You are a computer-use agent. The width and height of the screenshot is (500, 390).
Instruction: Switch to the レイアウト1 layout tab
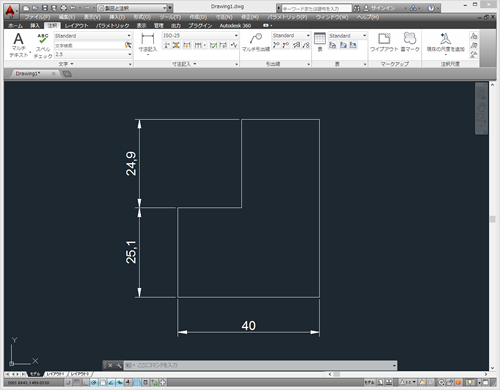55,374
